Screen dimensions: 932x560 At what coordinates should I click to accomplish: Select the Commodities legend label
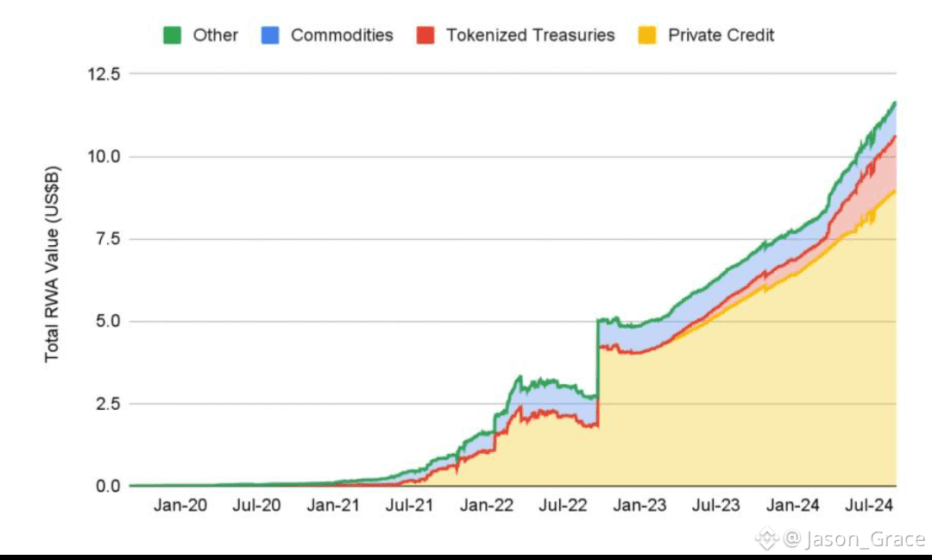coord(342,35)
